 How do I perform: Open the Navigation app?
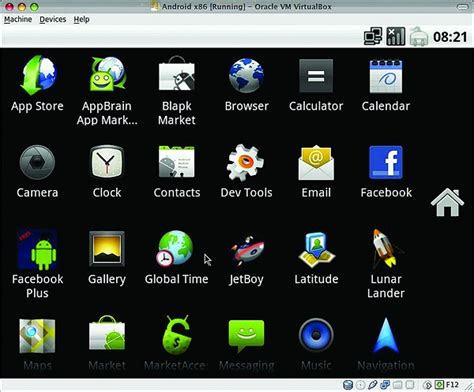coord(386,344)
